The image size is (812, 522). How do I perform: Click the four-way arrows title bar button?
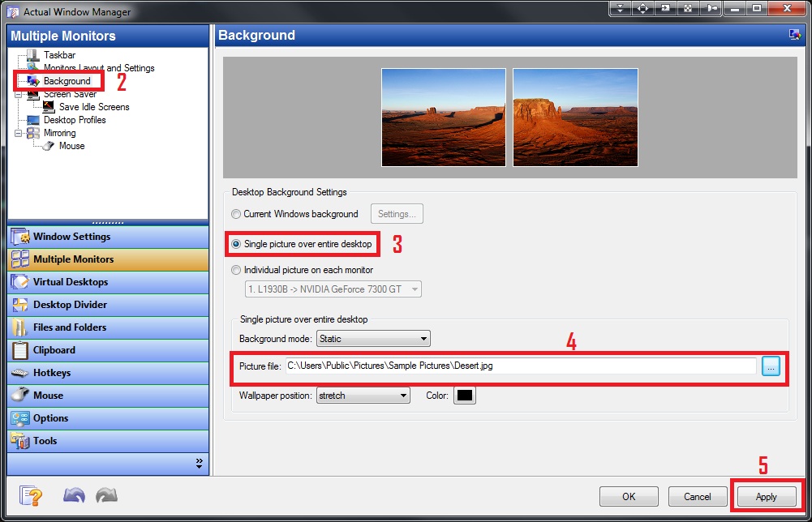click(642, 8)
